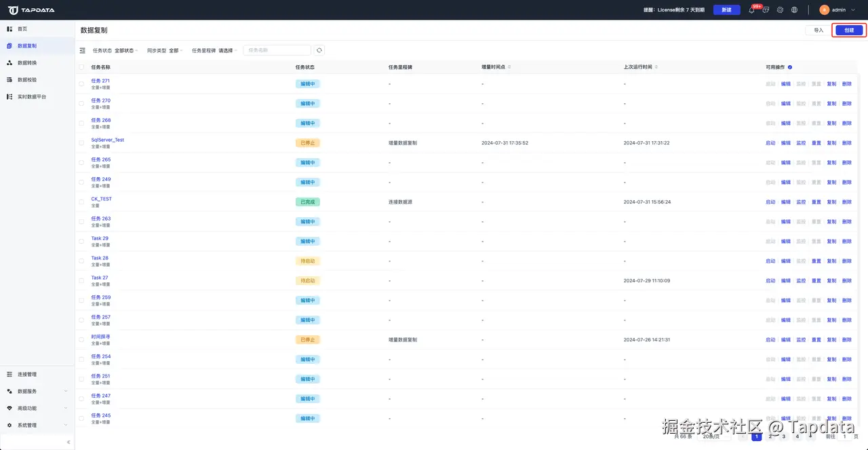This screenshot has height=450, width=868.
Task: Click the globe language icon
Action: pyautogui.click(x=795, y=10)
